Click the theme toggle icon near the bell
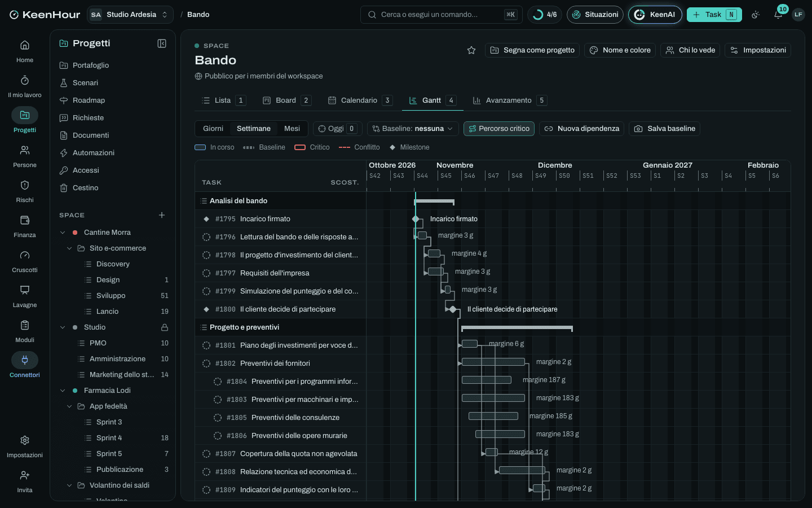812x508 pixels. (x=756, y=15)
